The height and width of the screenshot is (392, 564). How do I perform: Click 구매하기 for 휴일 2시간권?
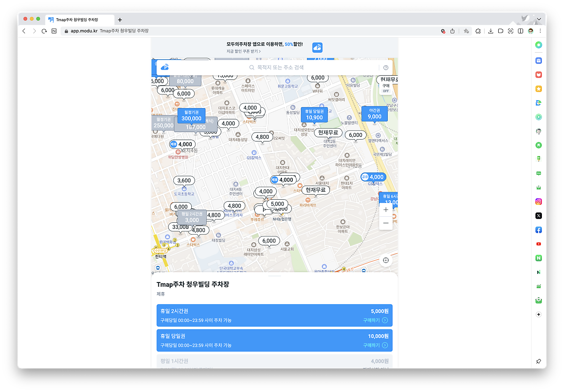click(x=376, y=320)
